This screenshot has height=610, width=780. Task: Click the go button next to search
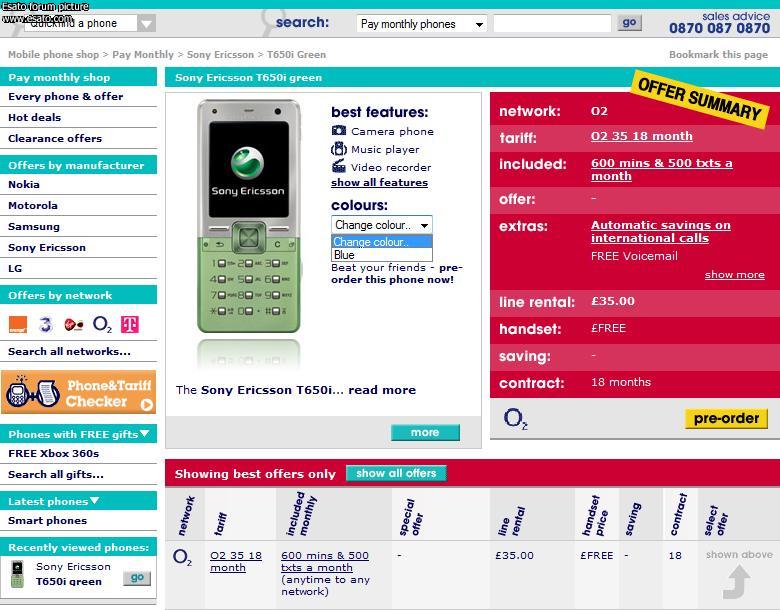629,22
